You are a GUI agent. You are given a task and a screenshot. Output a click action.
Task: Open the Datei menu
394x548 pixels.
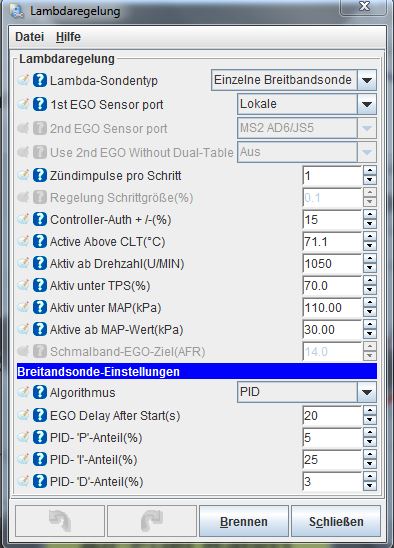tap(29, 37)
